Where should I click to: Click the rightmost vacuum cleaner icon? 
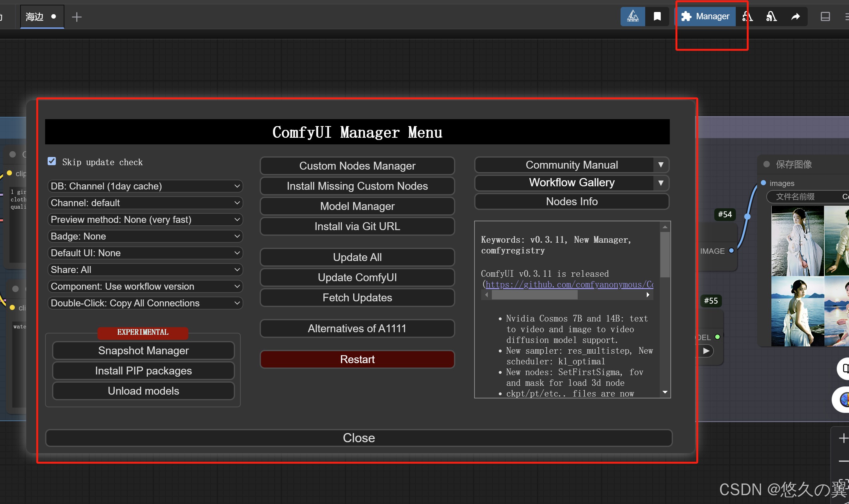pyautogui.click(x=771, y=16)
